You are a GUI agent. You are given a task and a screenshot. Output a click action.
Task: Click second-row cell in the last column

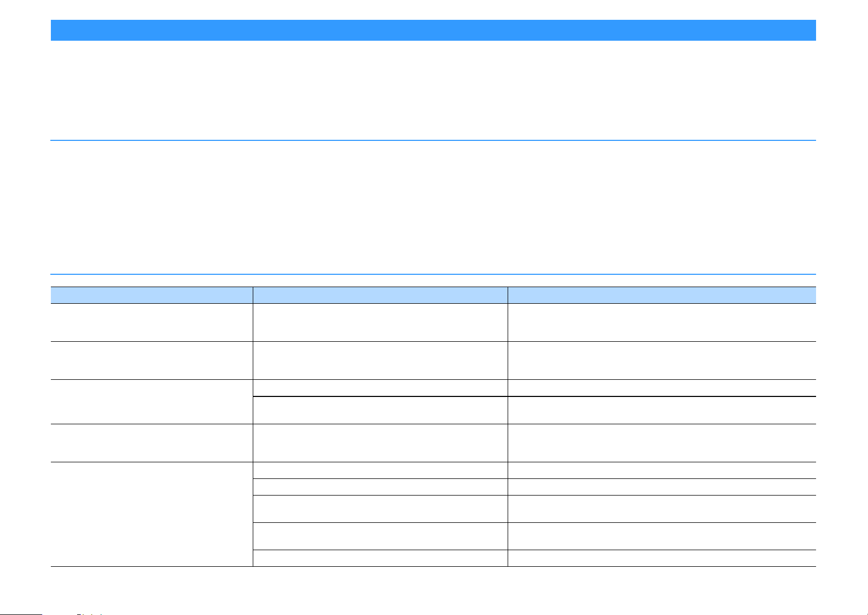click(662, 361)
